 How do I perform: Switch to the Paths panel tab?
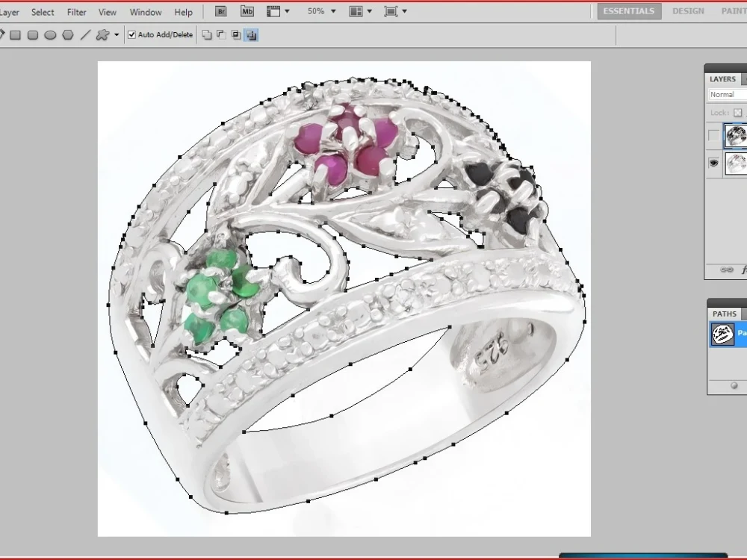724,314
